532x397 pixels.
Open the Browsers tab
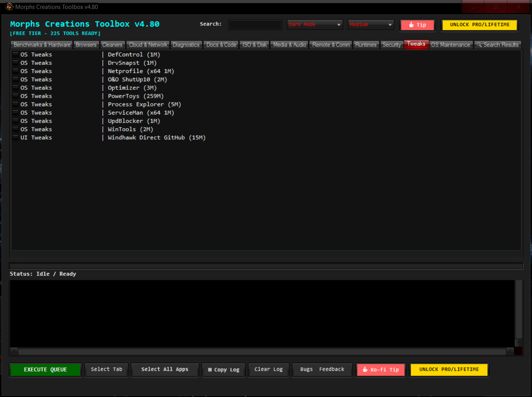(86, 45)
